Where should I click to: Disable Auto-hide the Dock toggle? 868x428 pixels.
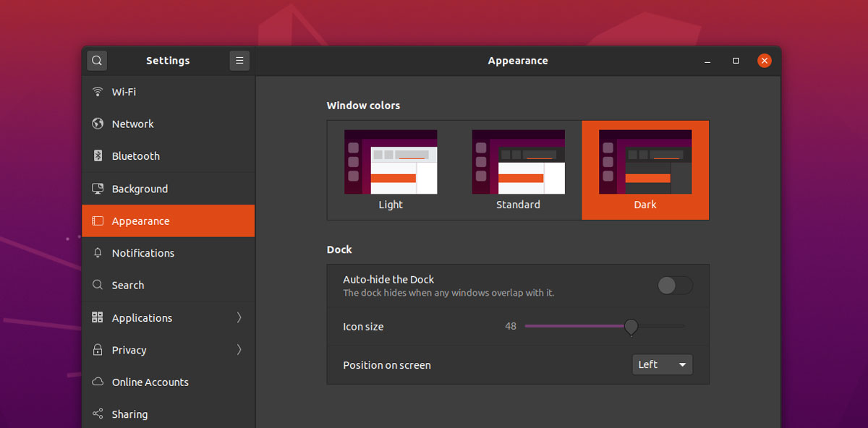[x=674, y=286]
